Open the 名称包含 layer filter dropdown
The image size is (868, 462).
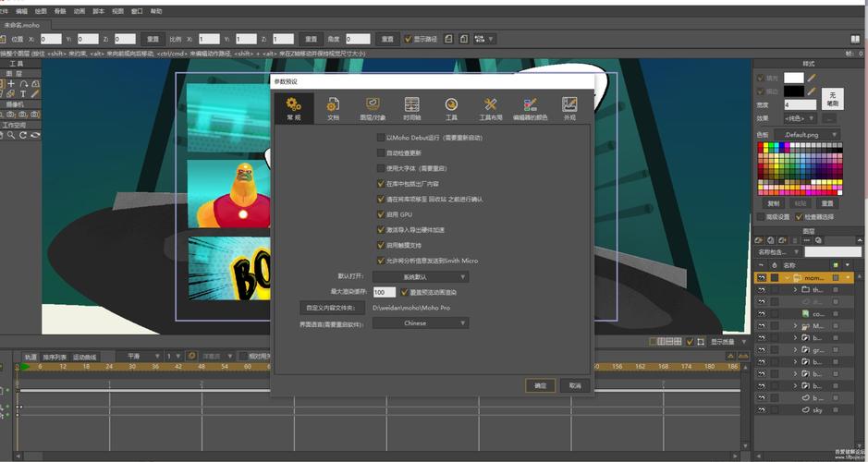pyautogui.click(x=777, y=252)
